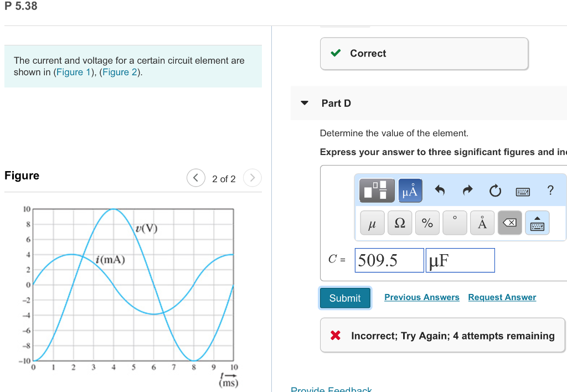The image size is (567, 392).
Task: Click the redo arrow icon
Action: pyautogui.click(x=467, y=190)
